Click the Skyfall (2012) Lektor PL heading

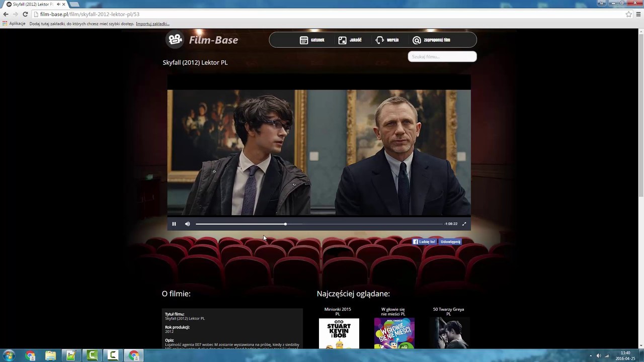coord(195,62)
